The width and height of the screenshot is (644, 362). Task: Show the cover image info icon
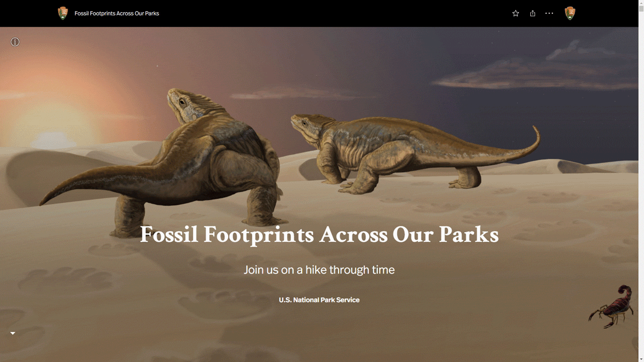point(15,42)
